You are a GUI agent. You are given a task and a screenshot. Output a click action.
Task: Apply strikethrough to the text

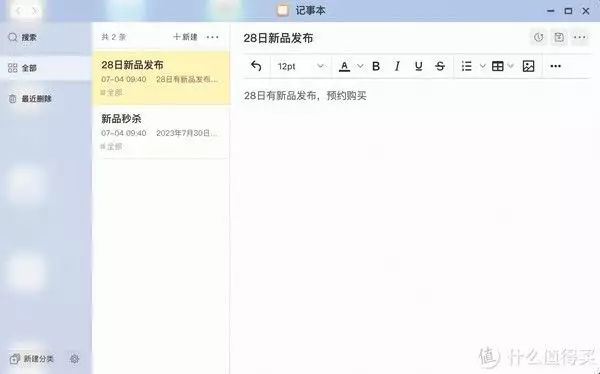tap(440, 66)
